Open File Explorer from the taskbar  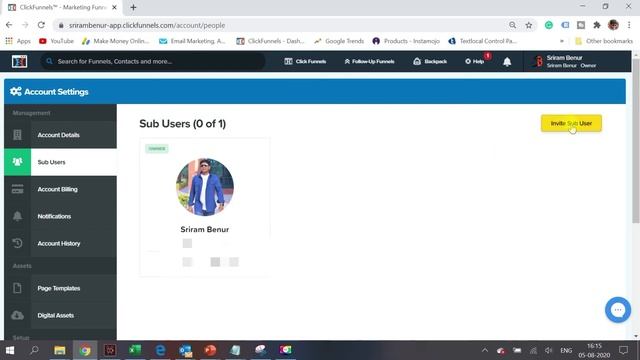pyautogui.click(x=60, y=350)
